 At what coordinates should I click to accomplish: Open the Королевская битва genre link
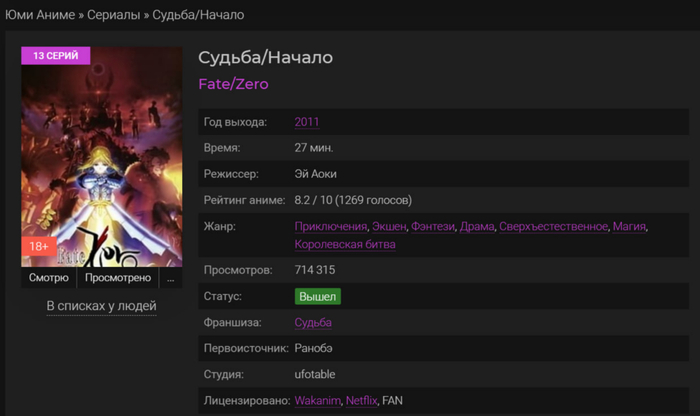point(345,245)
